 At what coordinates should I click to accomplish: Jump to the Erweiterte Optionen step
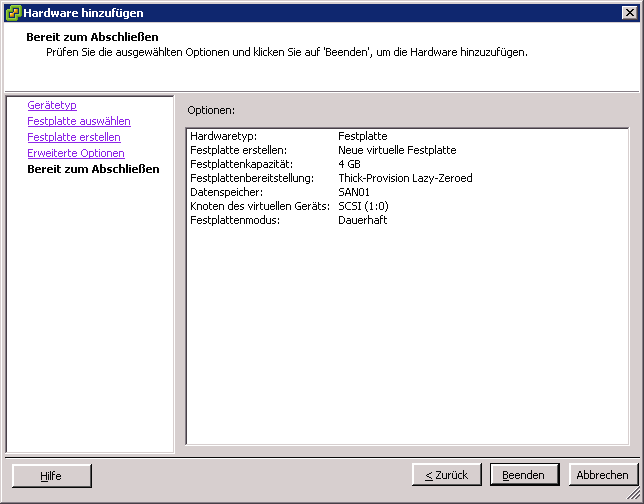pyautogui.click(x=75, y=153)
